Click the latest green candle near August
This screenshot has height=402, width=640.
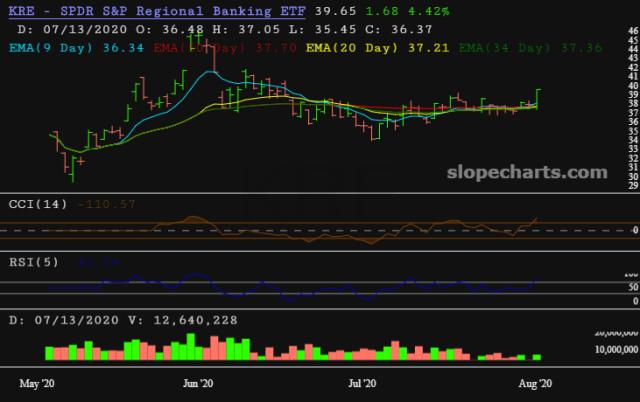point(538,96)
